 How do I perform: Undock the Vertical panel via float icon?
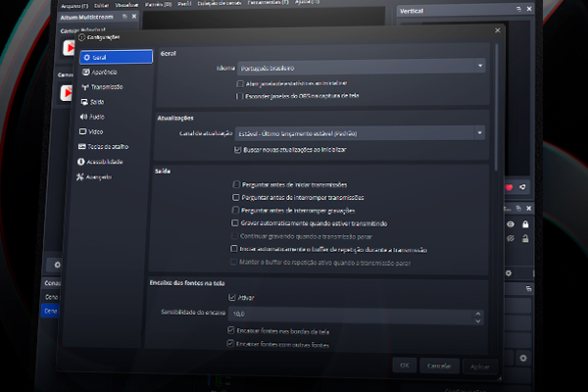(x=518, y=9)
